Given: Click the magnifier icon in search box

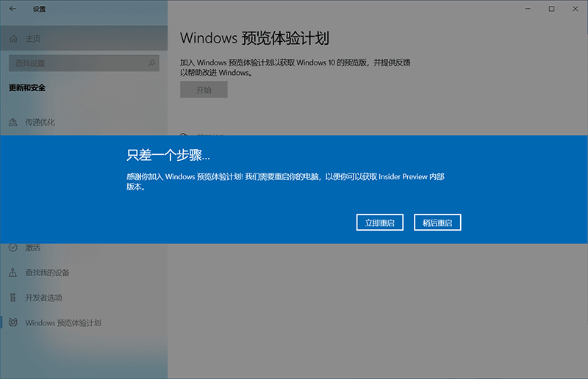Looking at the screenshot, I should (x=151, y=63).
